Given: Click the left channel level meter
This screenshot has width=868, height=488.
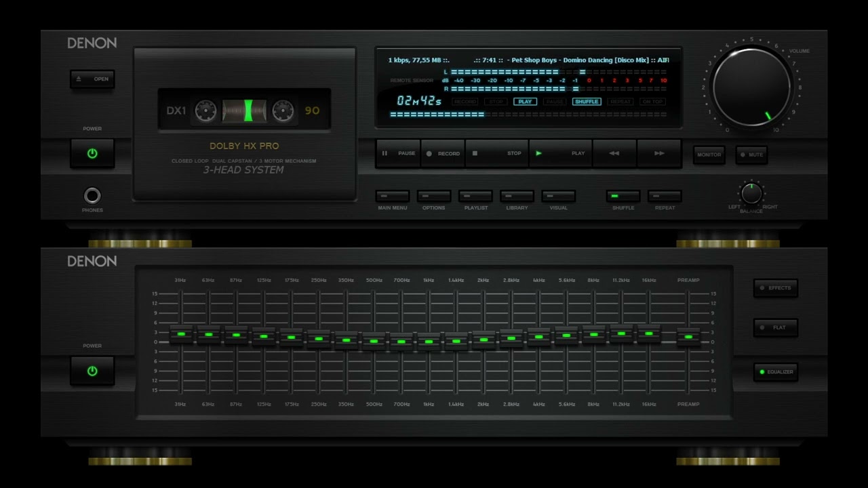Looking at the screenshot, I should coord(559,72).
